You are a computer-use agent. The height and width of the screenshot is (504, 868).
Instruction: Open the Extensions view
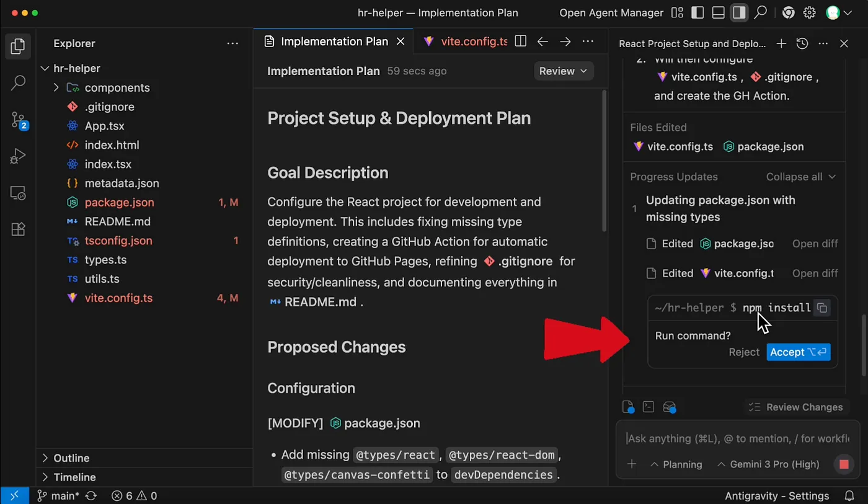(18, 229)
